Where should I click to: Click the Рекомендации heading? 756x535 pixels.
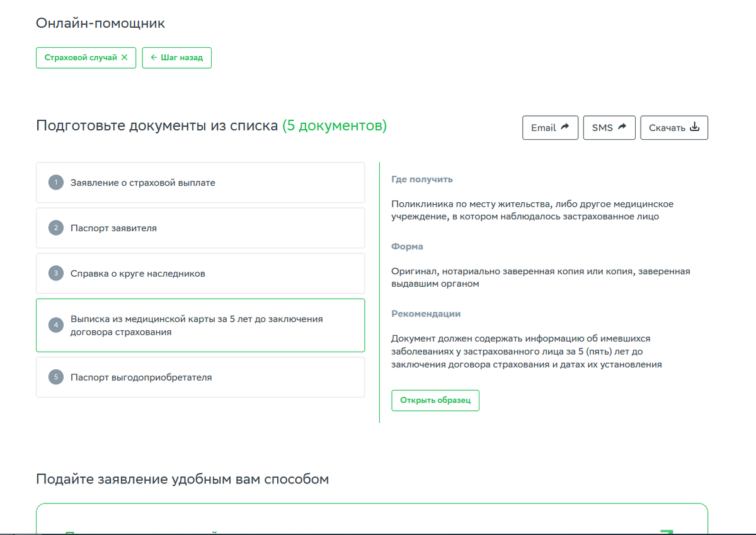pyautogui.click(x=426, y=314)
